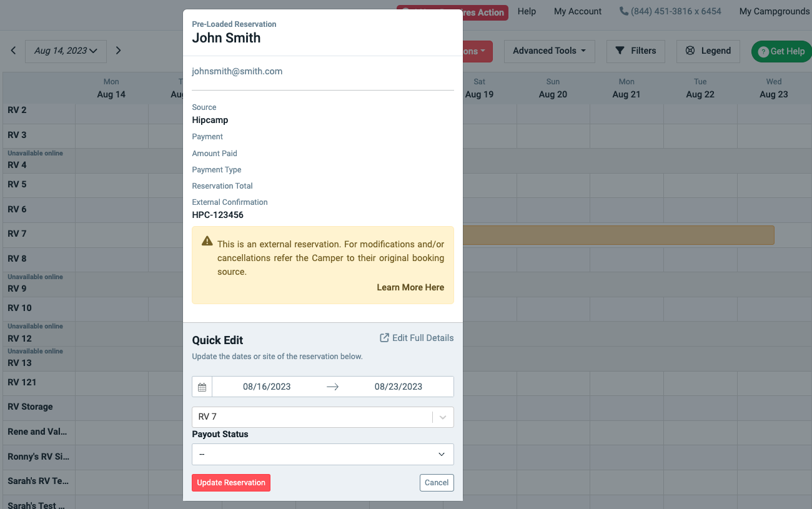This screenshot has width=812, height=509.
Task: Click the warning triangle icon in notice
Action: click(x=207, y=241)
